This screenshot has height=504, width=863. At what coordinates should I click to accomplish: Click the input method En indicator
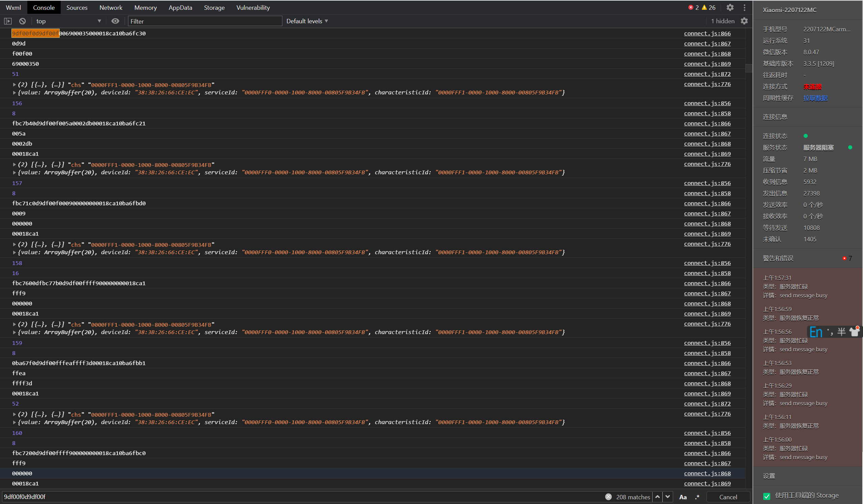(816, 332)
